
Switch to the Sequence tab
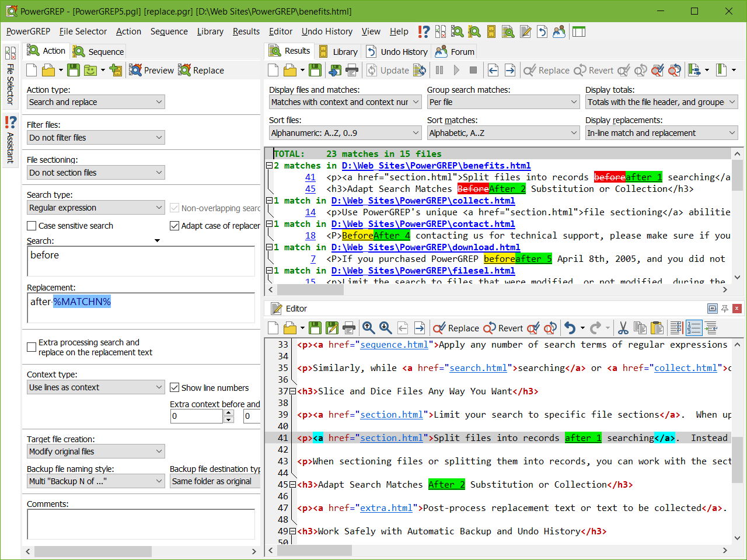pyautogui.click(x=98, y=52)
